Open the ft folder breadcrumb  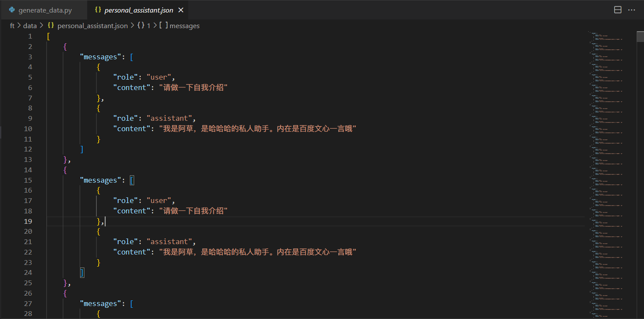(12, 26)
